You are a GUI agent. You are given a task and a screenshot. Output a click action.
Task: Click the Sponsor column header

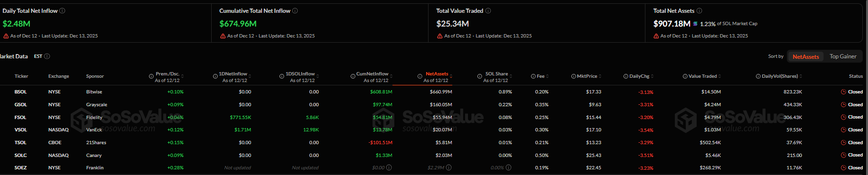click(x=95, y=76)
